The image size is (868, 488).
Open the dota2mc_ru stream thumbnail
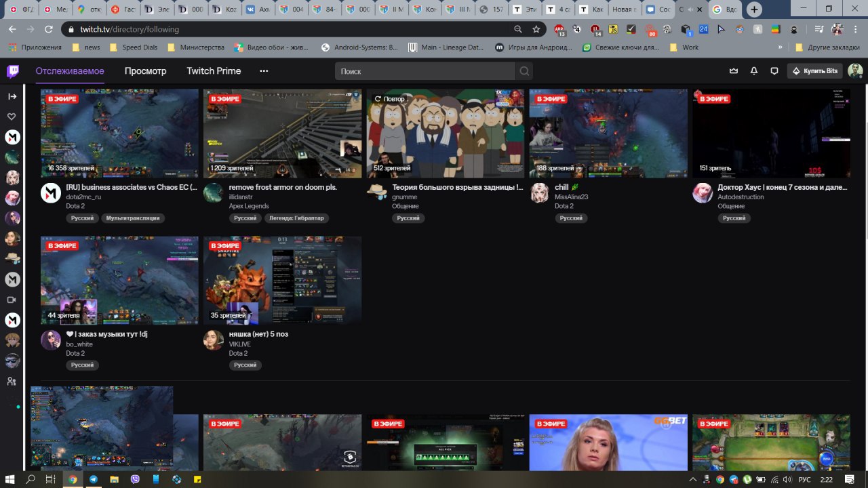119,134
